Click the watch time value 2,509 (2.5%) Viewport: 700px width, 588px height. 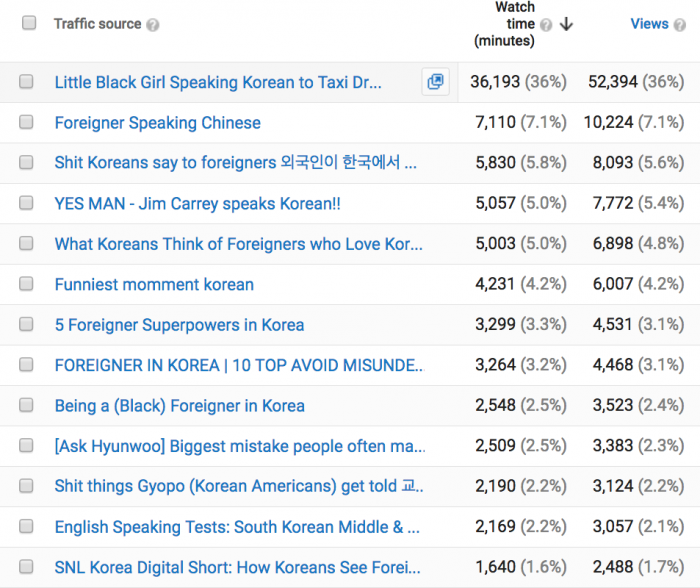coord(521,446)
